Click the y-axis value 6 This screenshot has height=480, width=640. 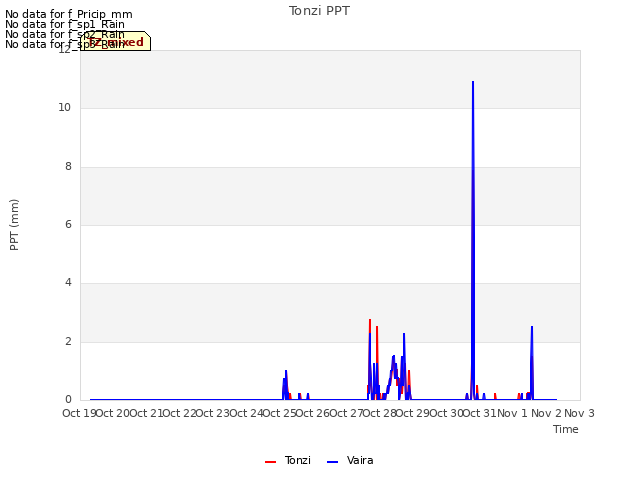click(x=68, y=224)
